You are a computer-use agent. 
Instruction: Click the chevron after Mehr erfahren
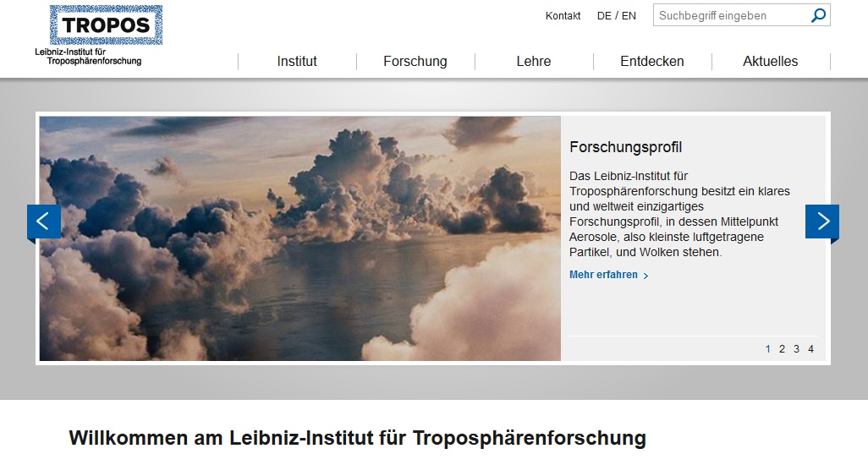(646, 276)
